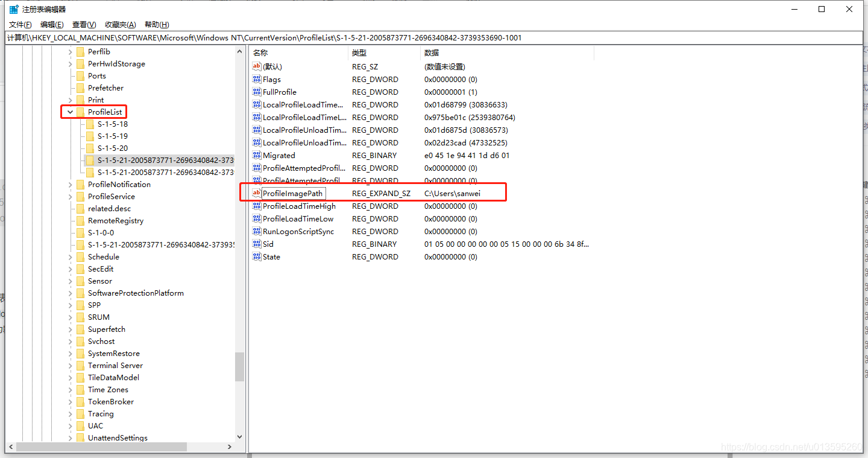Screen dimensions: 868x458
Task: Expand the Schedule key
Action: [71, 256]
